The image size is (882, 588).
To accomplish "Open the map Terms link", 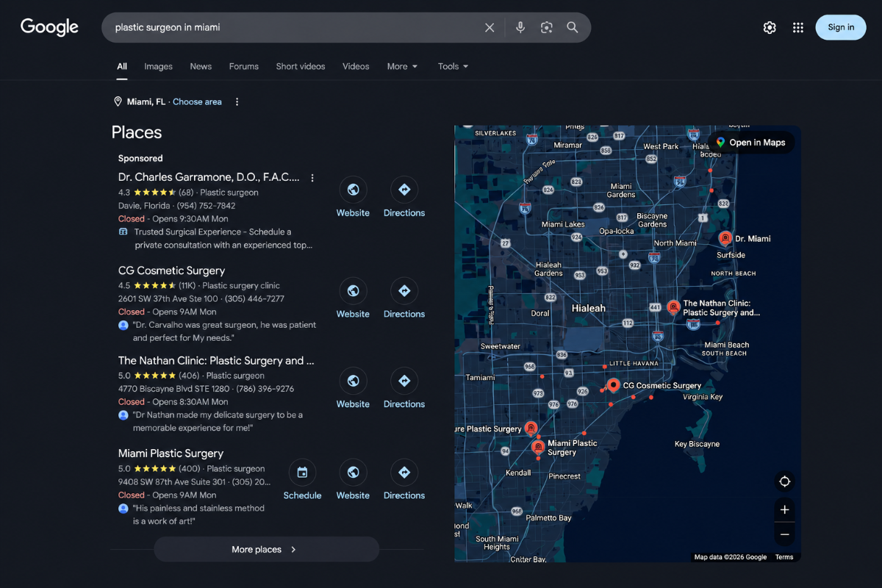I will (784, 557).
